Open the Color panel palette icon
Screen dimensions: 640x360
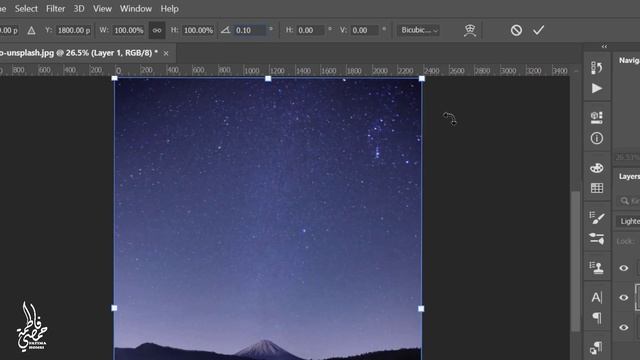pos(597,168)
